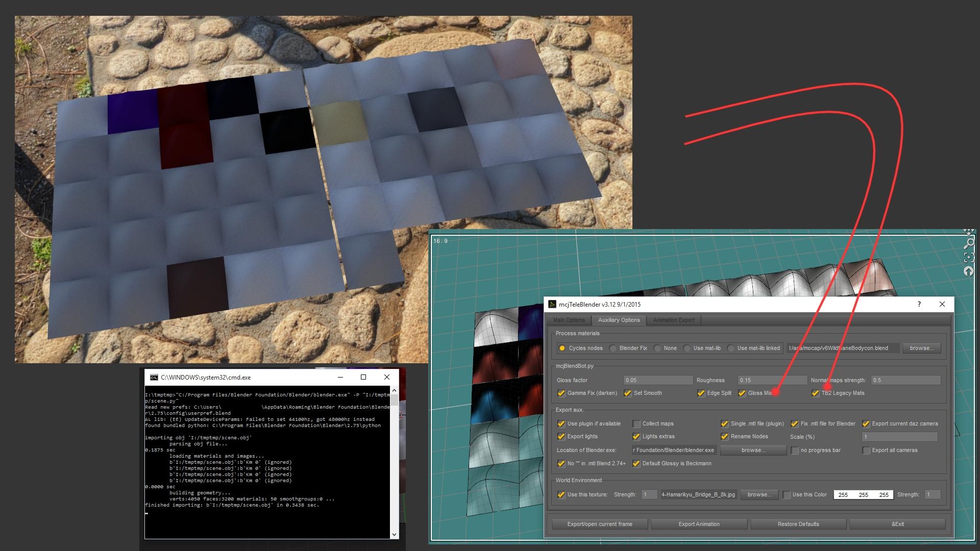980x551 pixels.
Task: Open the Animation Export tab
Action: click(674, 320)
